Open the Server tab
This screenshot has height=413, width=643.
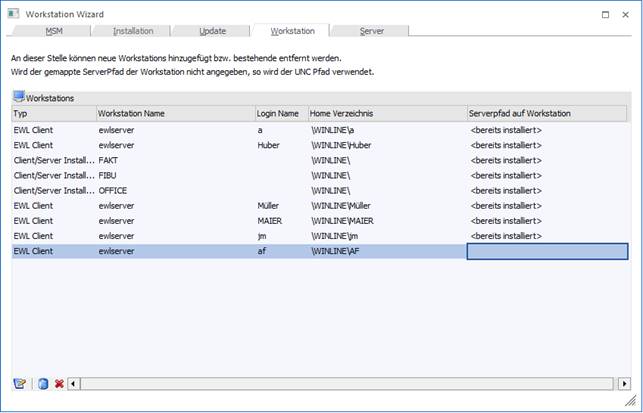click(371, 31)
